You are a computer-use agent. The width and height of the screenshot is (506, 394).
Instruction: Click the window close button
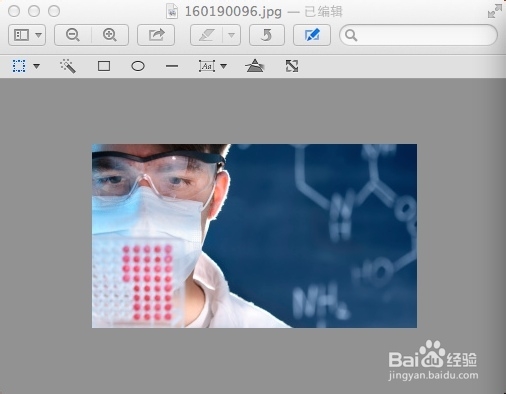click(14, 11)
